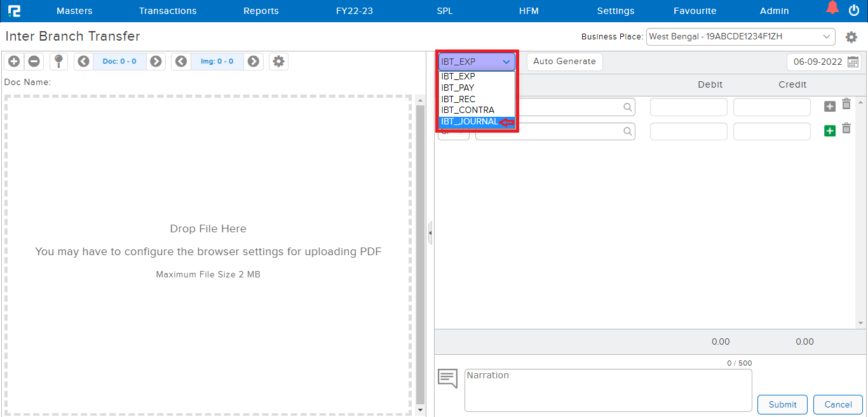Open the calendar date picker icon
Screen dimensions: 868x417
[x=853, y=62]
